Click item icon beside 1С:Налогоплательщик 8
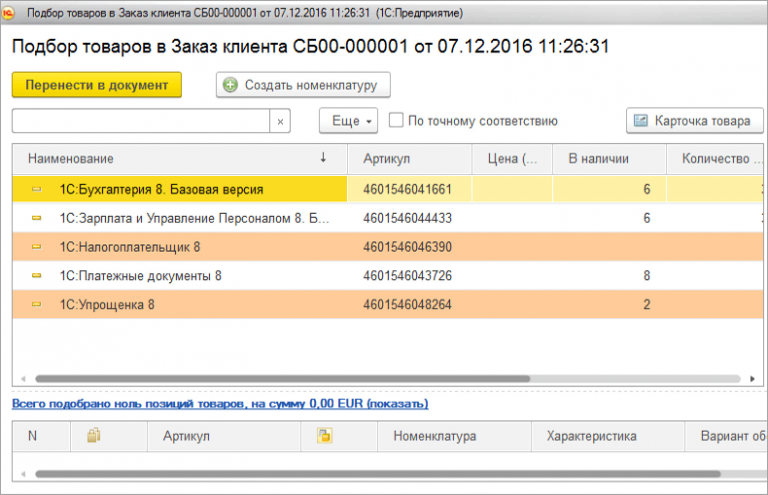Screen dimensions: 768x495 coord(37,246)
